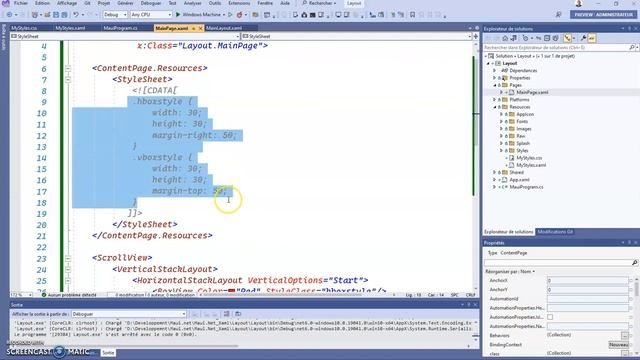Click the Nouveau button for BindingContext

[618, 345]
